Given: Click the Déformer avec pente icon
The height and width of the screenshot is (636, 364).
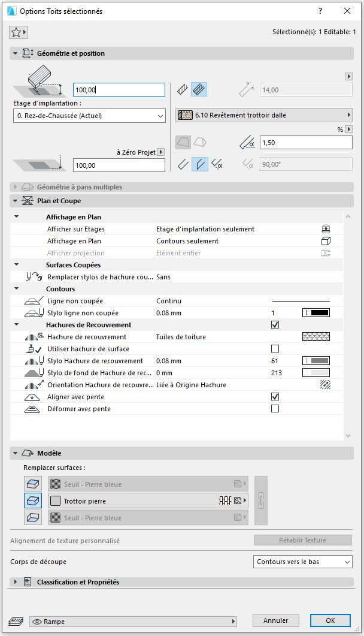Looking at the screenshot, I should pos(32,409).
